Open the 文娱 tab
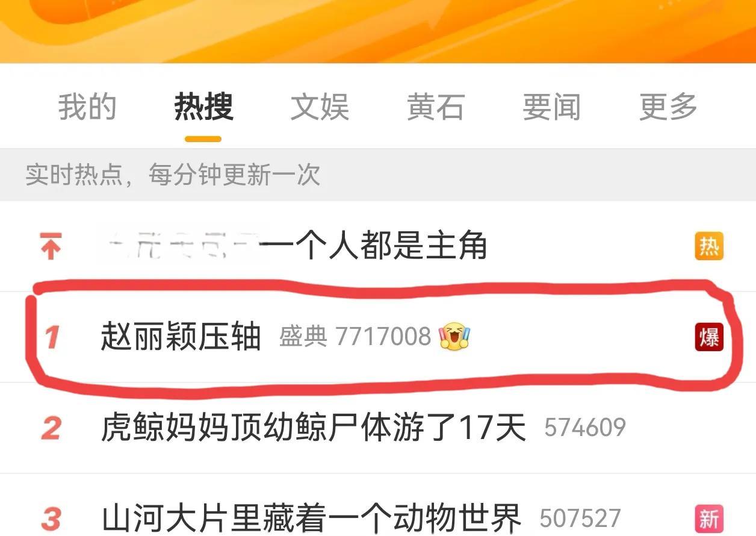This screenshot has height=536, width=756. pos(320,107)
